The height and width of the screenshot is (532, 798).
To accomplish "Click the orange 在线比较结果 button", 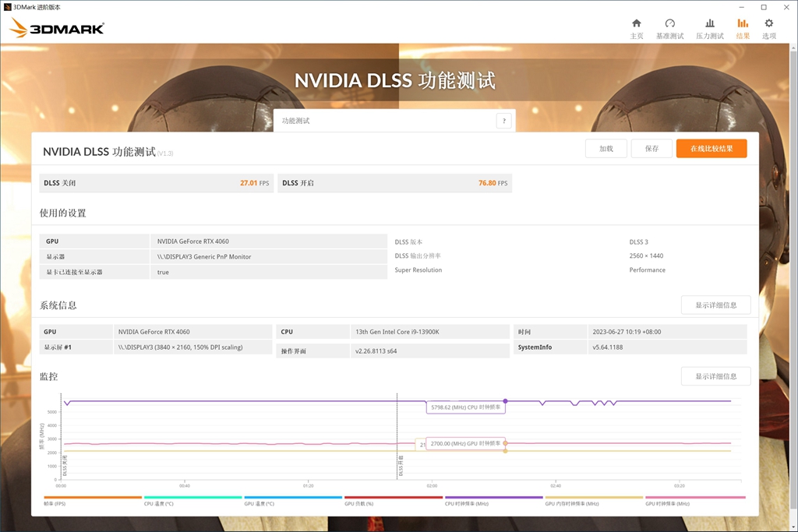I will 711,149.
